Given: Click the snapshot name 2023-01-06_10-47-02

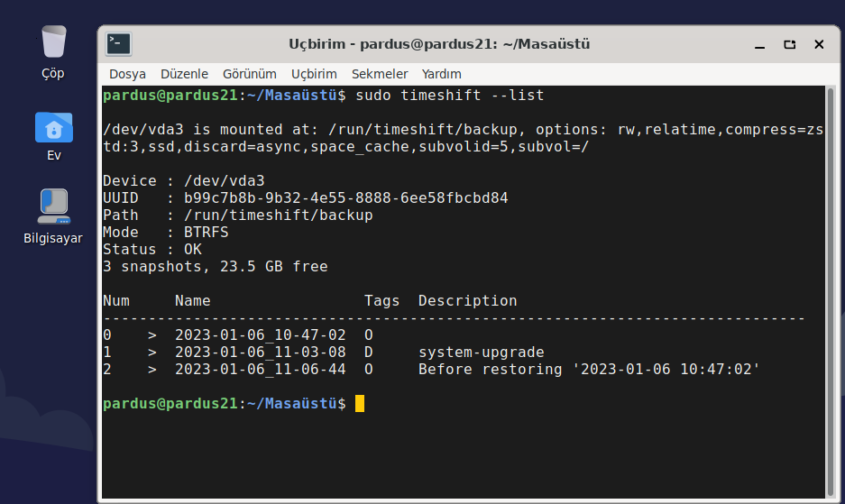Looking at the screenshot, I should (261, 334).
